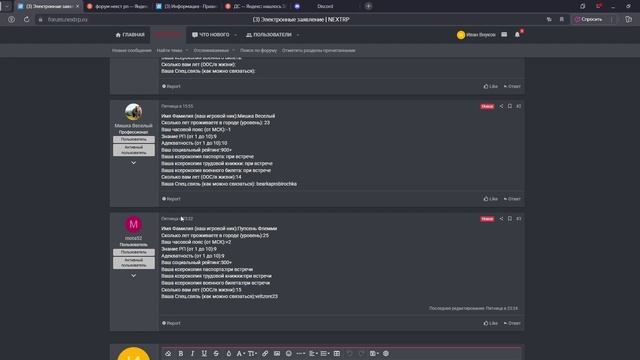The width and height of the screenshot is (640, 360).
Task: Switch to the Discord browser tab
Action: click(x=325, y=6)
